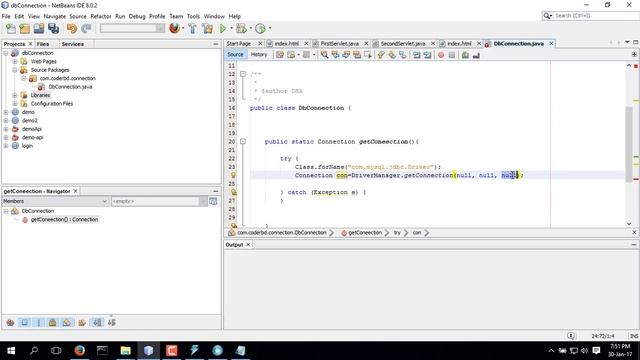Click the Last Edit icon in editor toolbar
The height and width of the screenshot is (360, 640).
[280, 55]
